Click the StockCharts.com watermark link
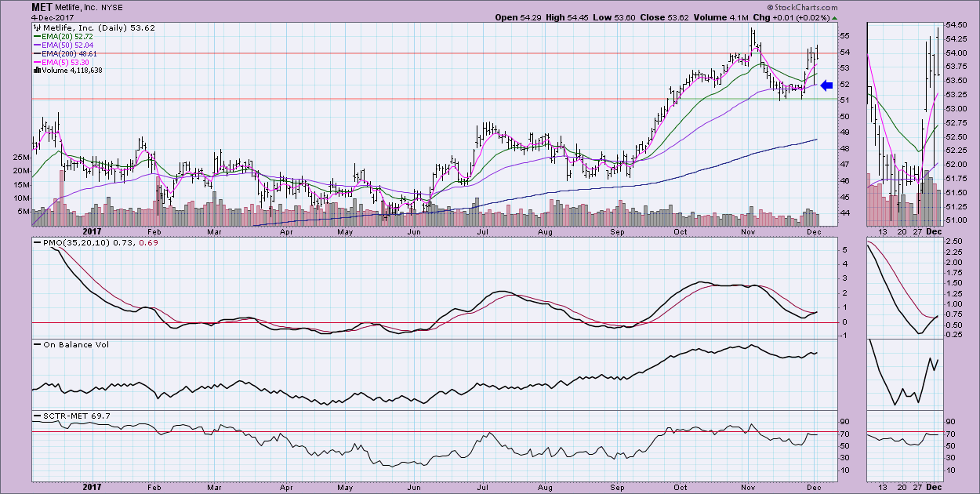 point(801,7)
